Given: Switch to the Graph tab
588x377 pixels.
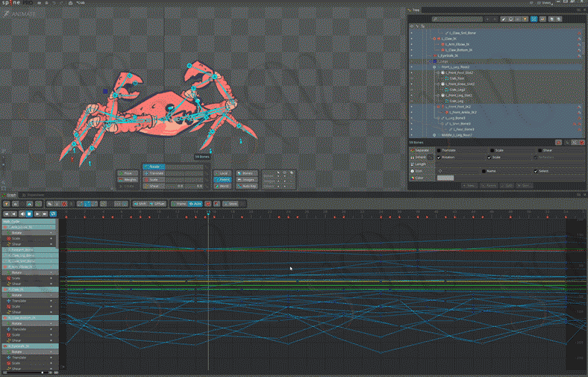Looking at the screenshot, I should 10,195.
